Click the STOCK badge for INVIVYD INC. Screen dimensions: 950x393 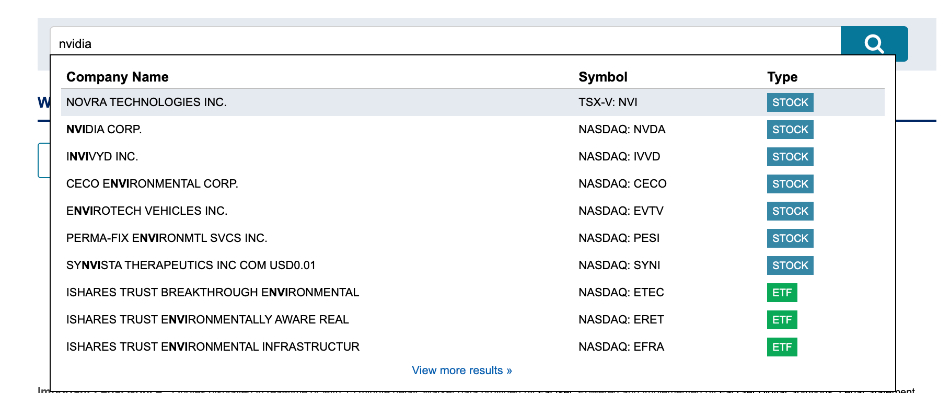point(790,157)
